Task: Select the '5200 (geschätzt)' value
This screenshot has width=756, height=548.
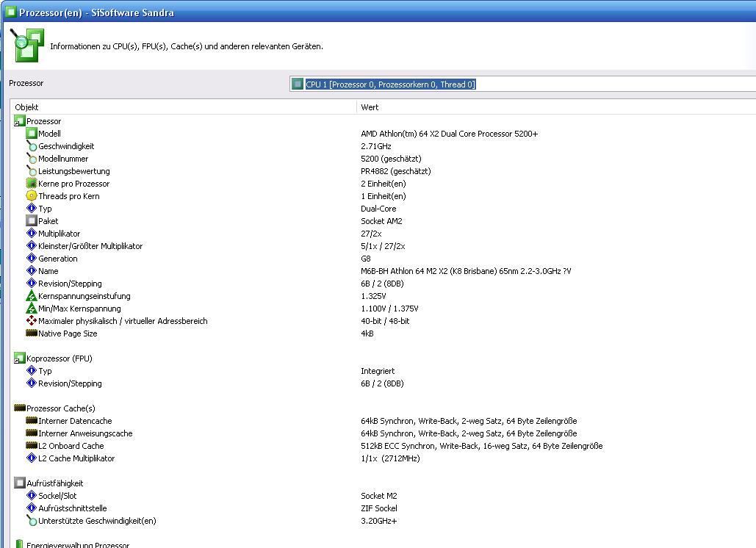Action: [391, 159]
